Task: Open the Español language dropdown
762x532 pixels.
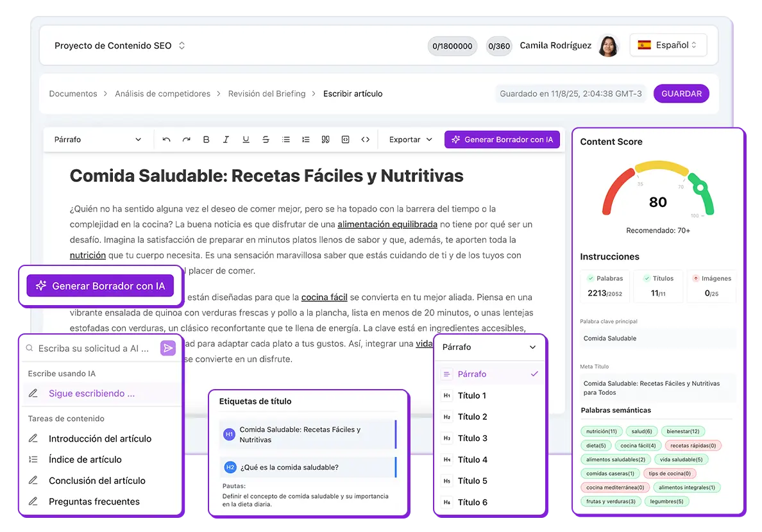Action: (668, 46)
